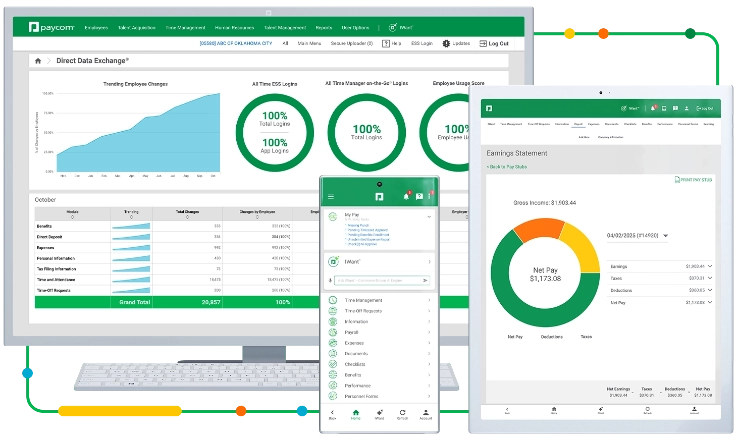Tap the notification bell on the phone

(x=407, y=196)
